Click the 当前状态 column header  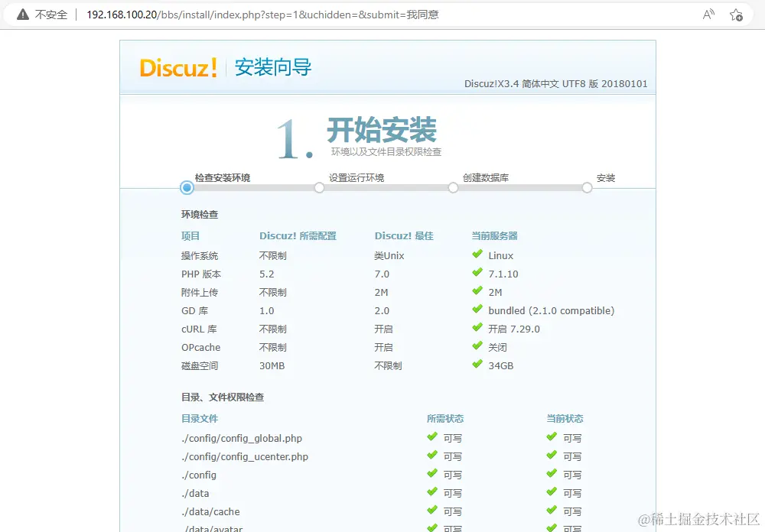point(565,418)
